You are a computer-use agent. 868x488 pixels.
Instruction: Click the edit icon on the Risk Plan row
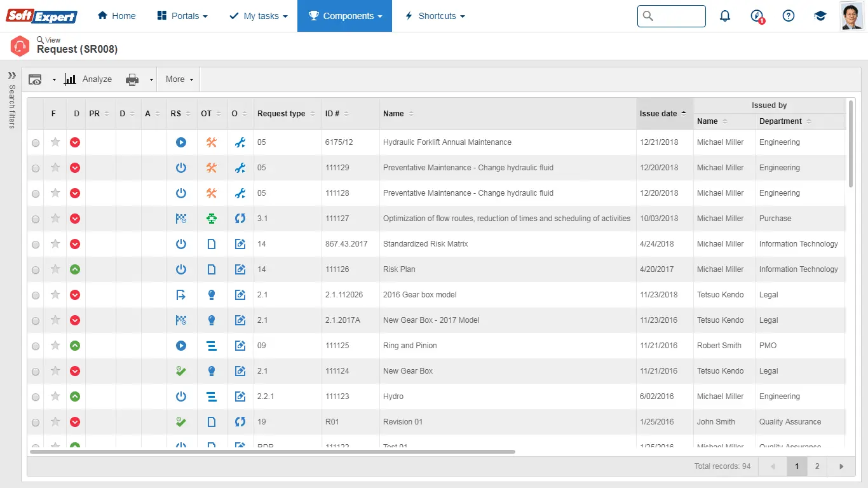point(240,269)
